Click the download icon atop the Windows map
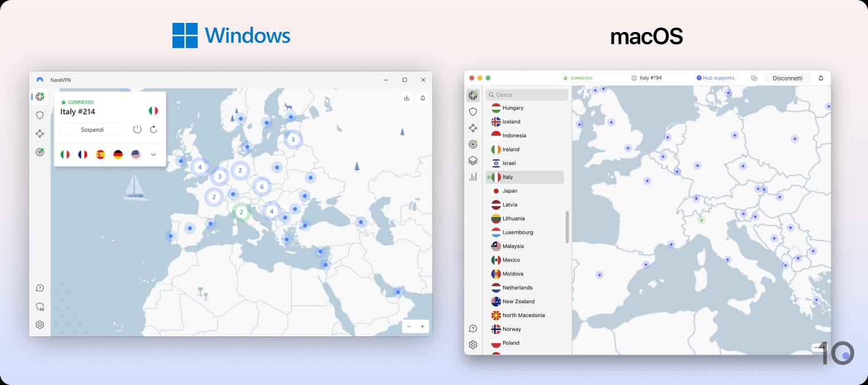The width and height of the screenshot is (868, 385). 407,98
